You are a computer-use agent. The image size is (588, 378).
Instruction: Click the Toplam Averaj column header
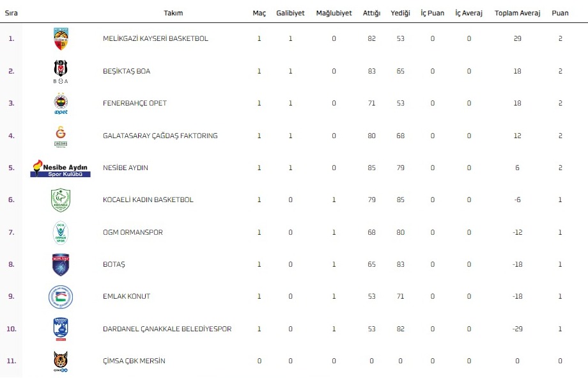pyautogui.click(x=517, y=13)
